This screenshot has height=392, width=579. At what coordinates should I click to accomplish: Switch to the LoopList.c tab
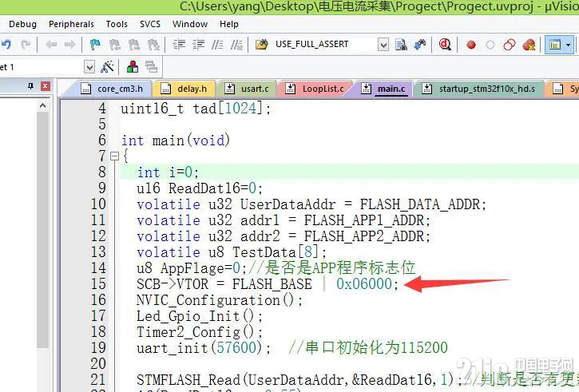[x=315, y=89]
